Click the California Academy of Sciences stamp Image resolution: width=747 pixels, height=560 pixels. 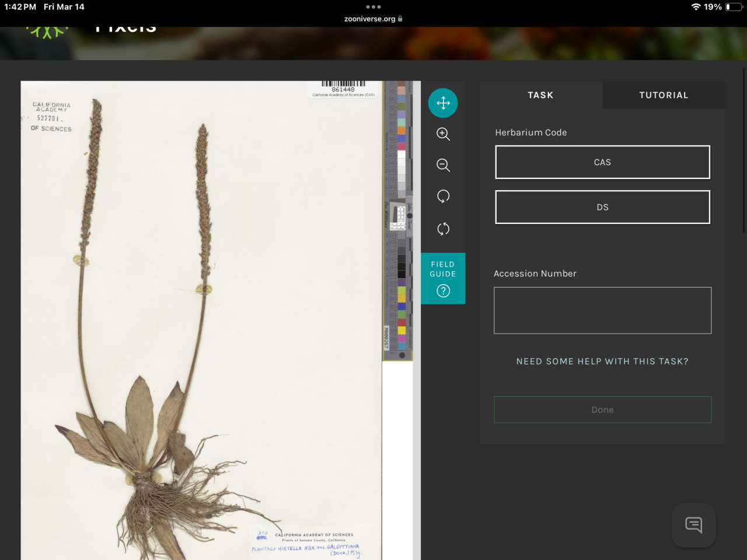tap(51, 117)
